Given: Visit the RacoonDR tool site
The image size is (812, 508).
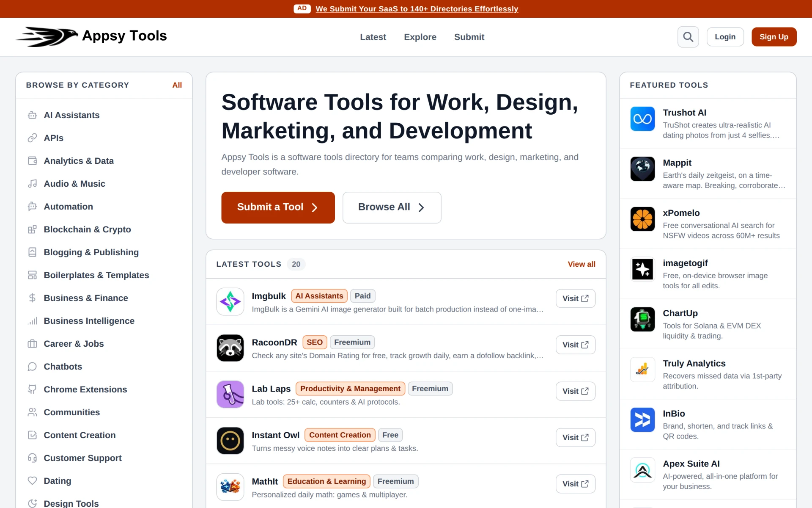Looking at the screenshot, I should coord(576,345).
